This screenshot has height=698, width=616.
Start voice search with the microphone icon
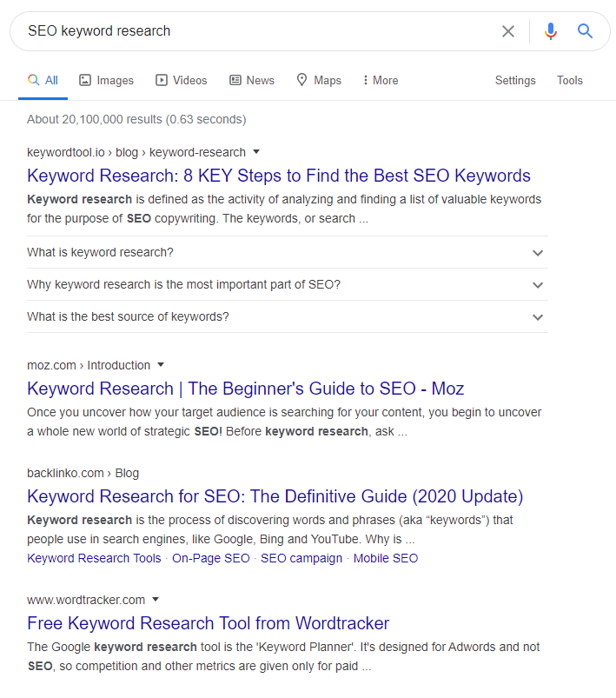tap(551, 31)
